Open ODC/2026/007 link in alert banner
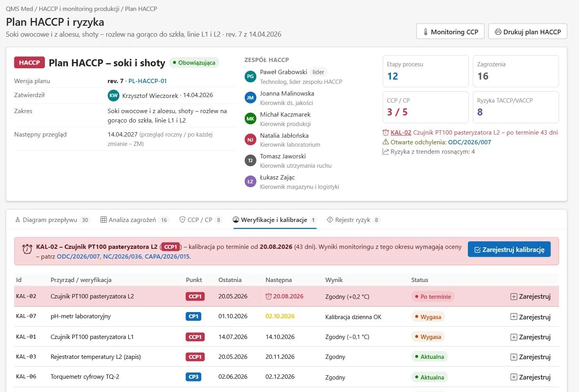579x392 pixels. pos(78,256)
